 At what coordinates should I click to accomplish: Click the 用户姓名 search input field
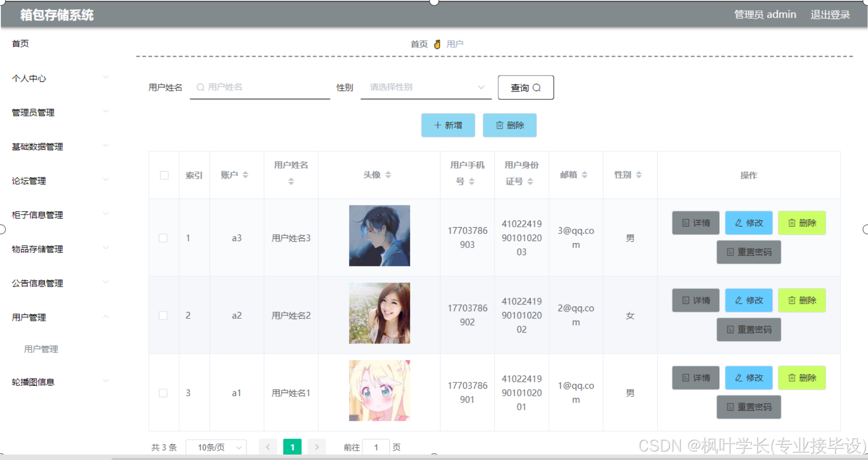(260, 87)
